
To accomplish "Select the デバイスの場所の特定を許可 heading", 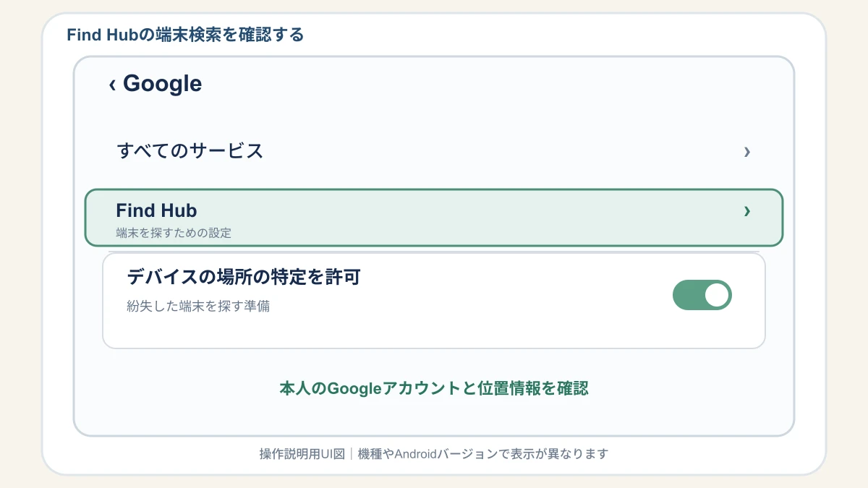I will (243, 277).
